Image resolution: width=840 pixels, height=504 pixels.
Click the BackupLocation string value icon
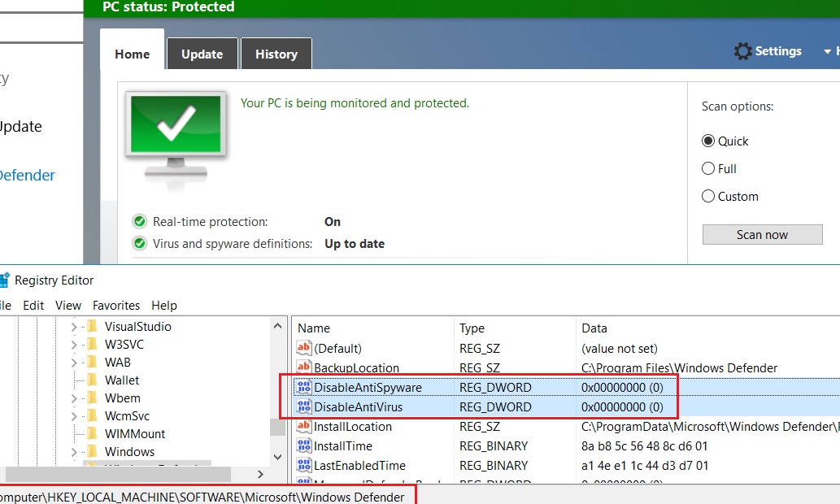click(304, 367)
